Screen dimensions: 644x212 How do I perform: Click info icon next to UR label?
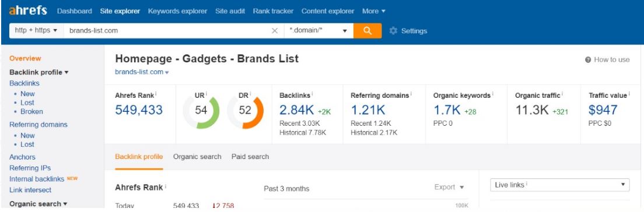pos(206,94)
